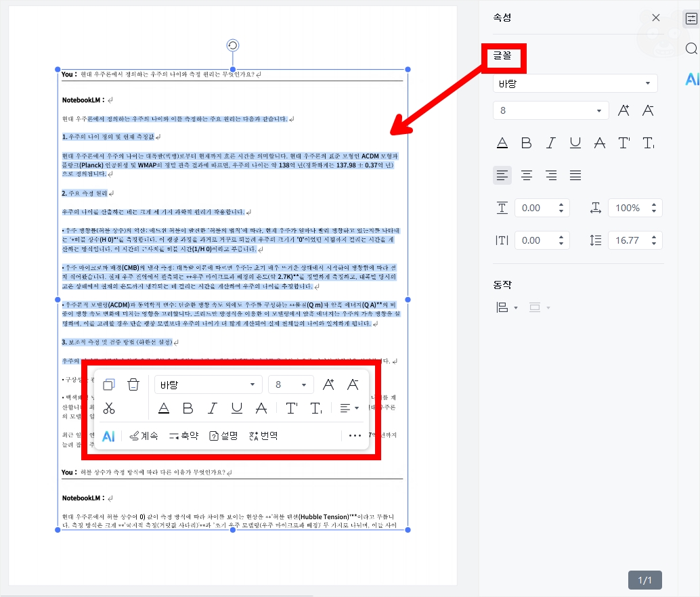Click the 1/1 page indicator

[644, 580]
